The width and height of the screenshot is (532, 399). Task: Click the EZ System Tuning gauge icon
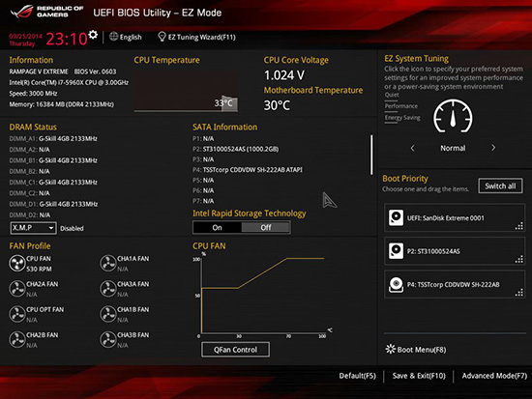pyautogui.click(x=453, y=116)
